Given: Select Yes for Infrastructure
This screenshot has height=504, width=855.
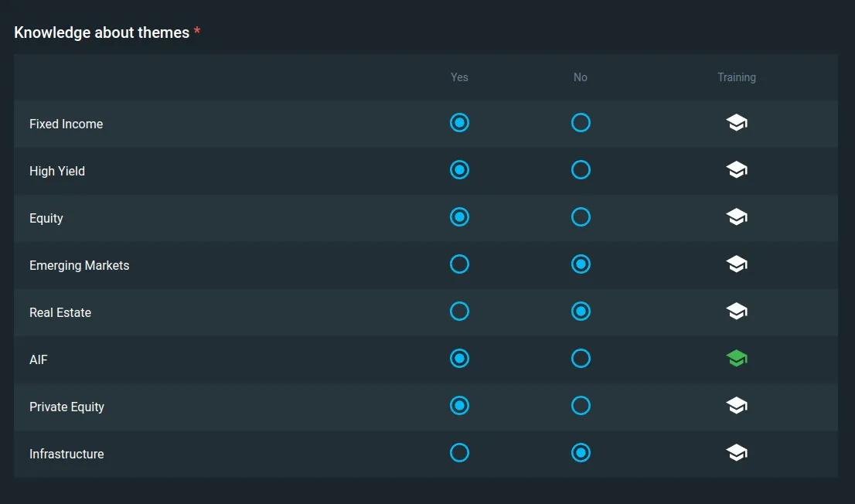Looking at the screenshot, I should coord(459,453).
